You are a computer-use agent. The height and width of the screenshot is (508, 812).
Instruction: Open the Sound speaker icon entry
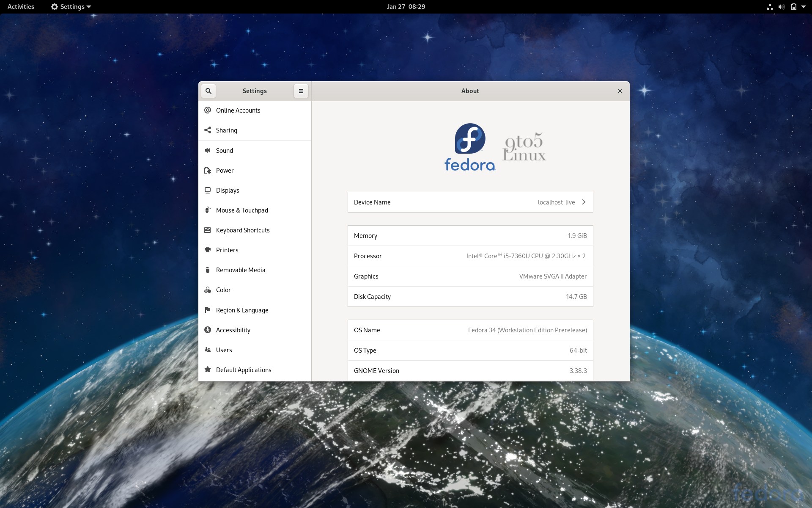pyautogui.click(x=208, y=150)
